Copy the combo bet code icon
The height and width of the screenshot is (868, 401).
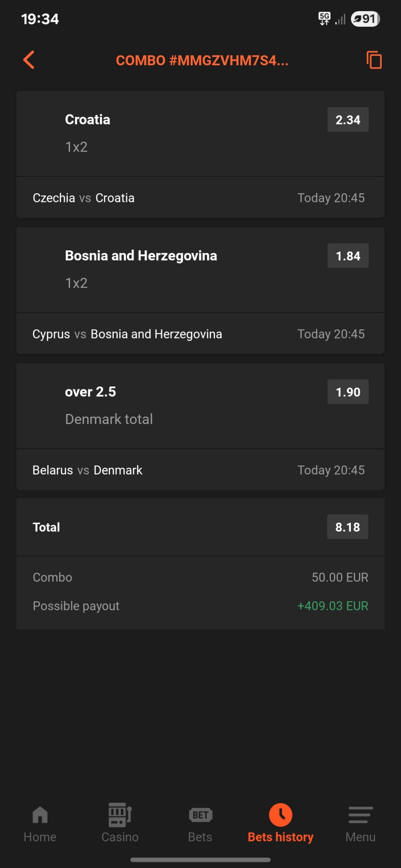374,60
